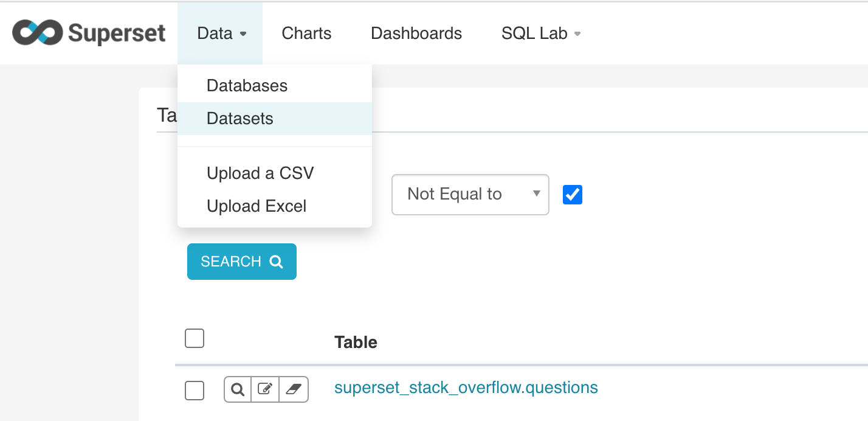Collapse the Data menu via its caret
Screen dimensions: 868x421
pos(242,35)
